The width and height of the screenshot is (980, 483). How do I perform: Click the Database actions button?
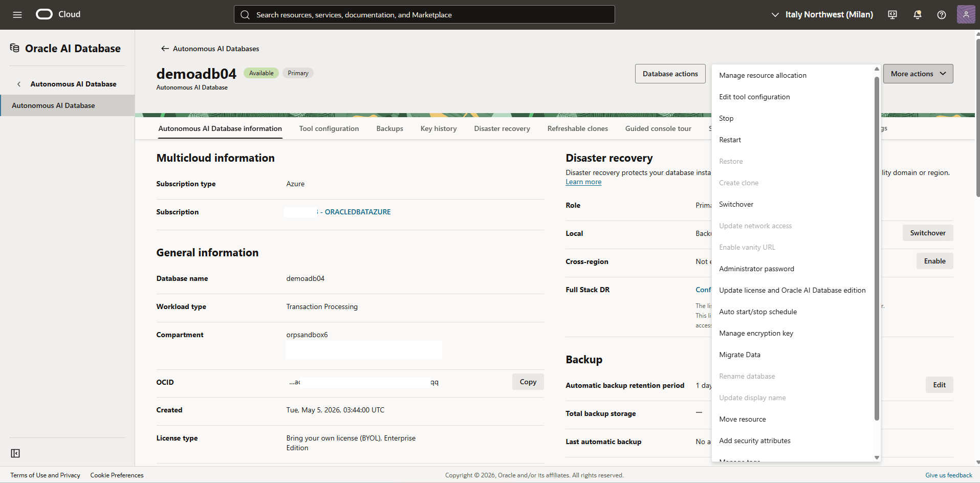click(670, 74)
